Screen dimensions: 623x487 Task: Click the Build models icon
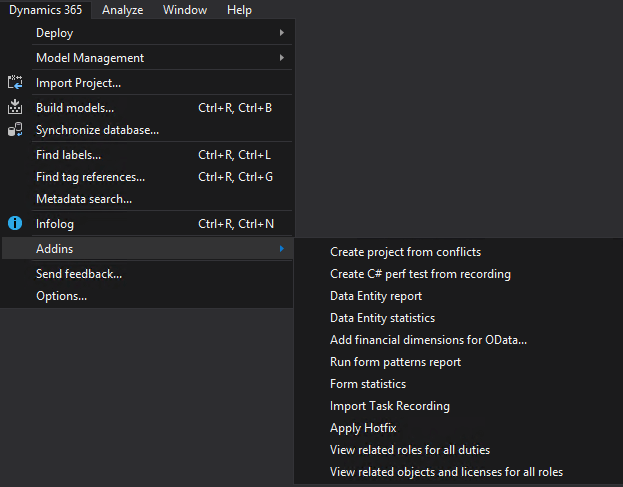(15, 107)
